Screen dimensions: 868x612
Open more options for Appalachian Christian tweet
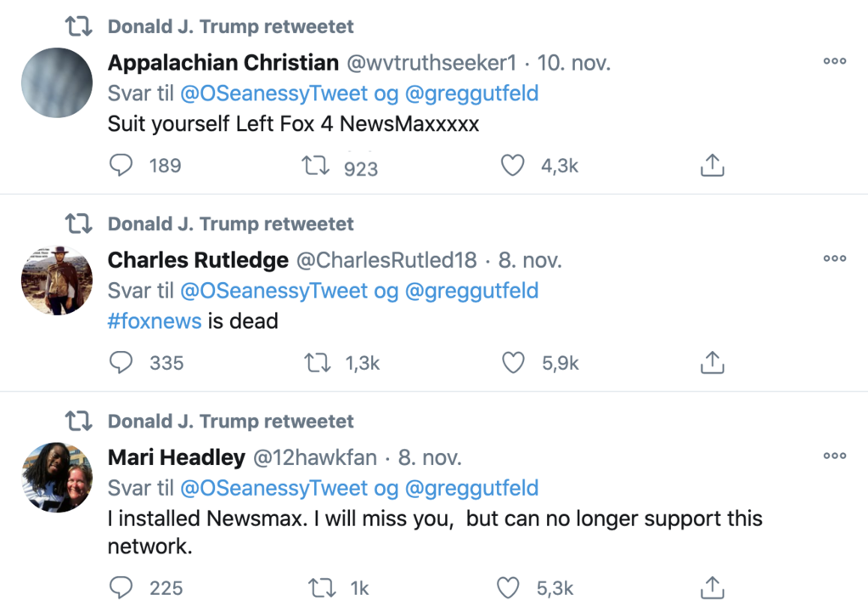(x=834, y=61)
